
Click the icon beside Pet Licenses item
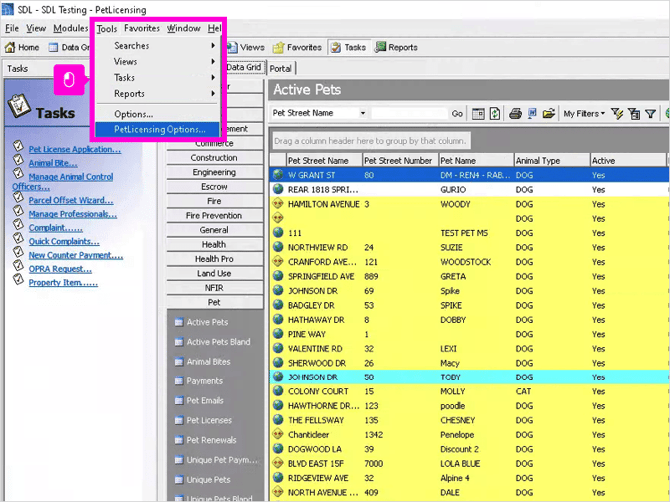(x=179, y=420)
